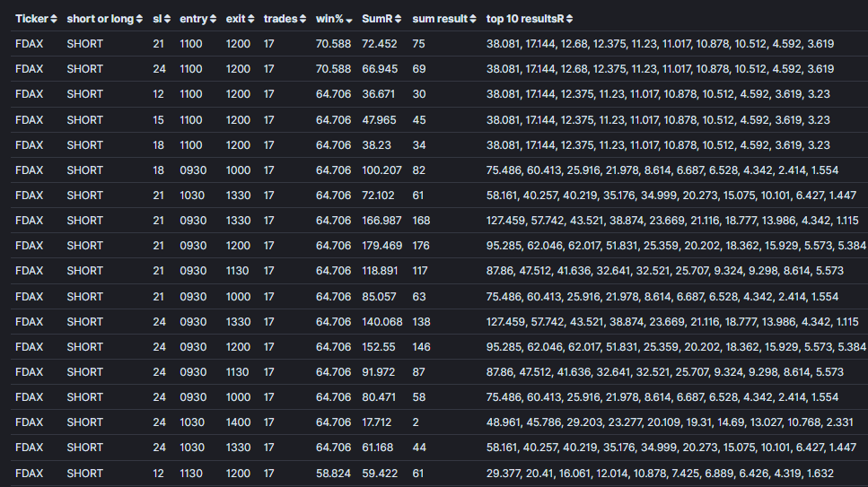
Task: Click sum result value 176
Action: click(421, 246)
